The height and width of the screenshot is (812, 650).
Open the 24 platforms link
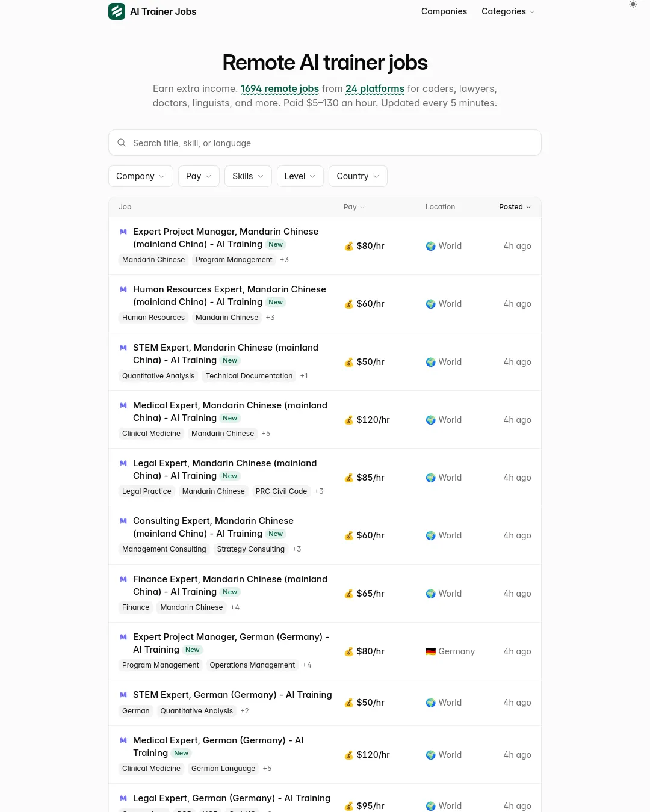pos(375,88)
